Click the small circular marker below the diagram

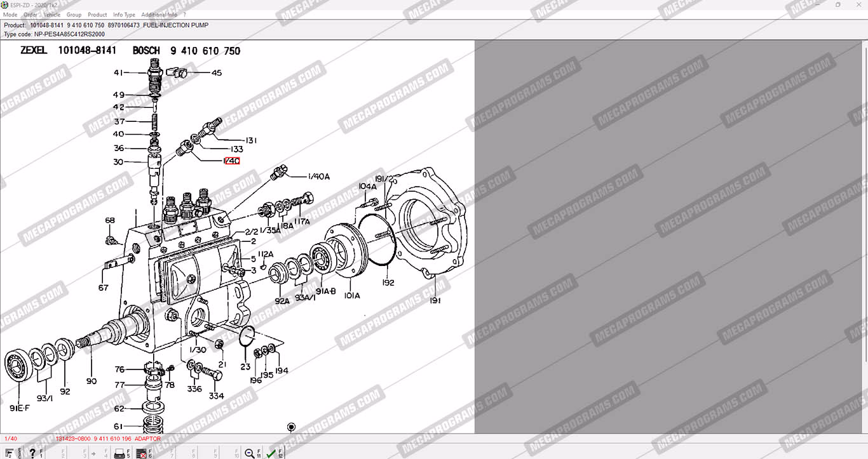point(291,427)
